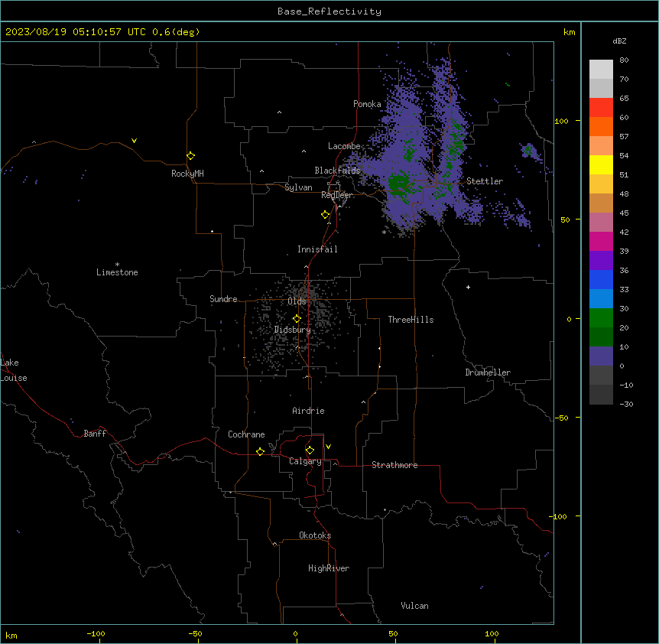Click the Sylvan label

click(298, 187)
